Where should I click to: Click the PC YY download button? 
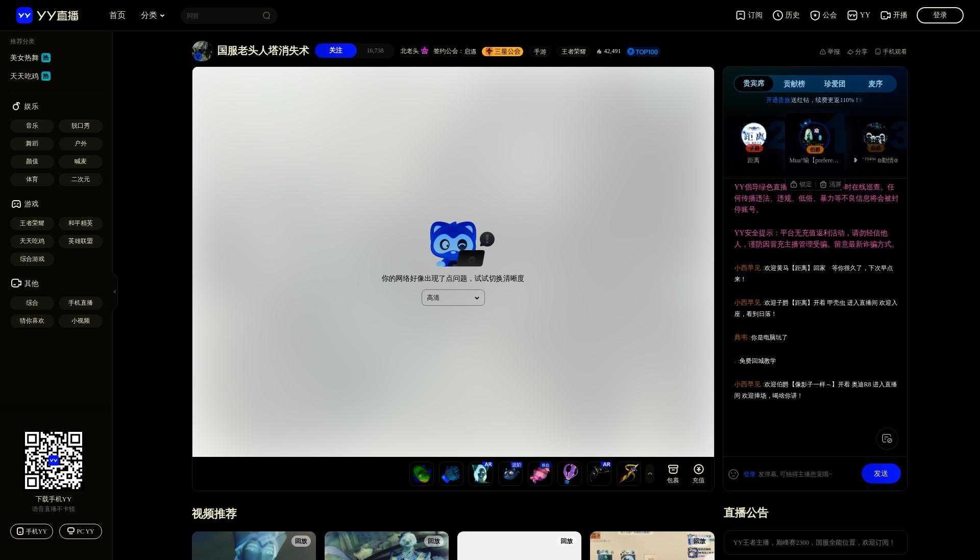(x=81, y=531)
